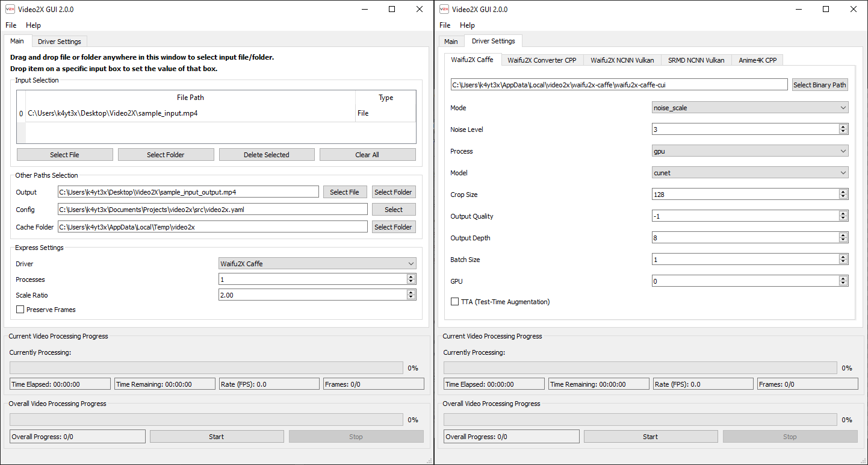Viewport: 868px width, 465px height.
Task: Open the Model dropdown showing cunet
Action: 750,173
